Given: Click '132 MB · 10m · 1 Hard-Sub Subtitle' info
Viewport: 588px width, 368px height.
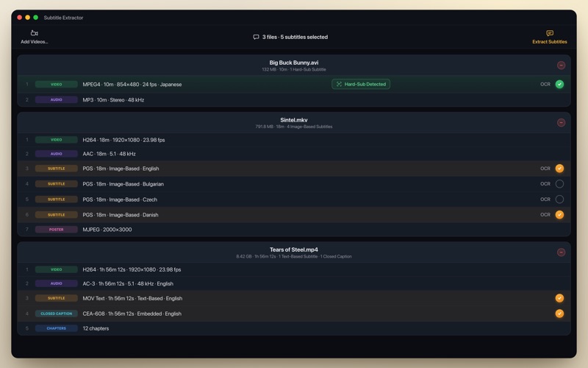Looking at the screenshot, I should (x=293, y=69).
